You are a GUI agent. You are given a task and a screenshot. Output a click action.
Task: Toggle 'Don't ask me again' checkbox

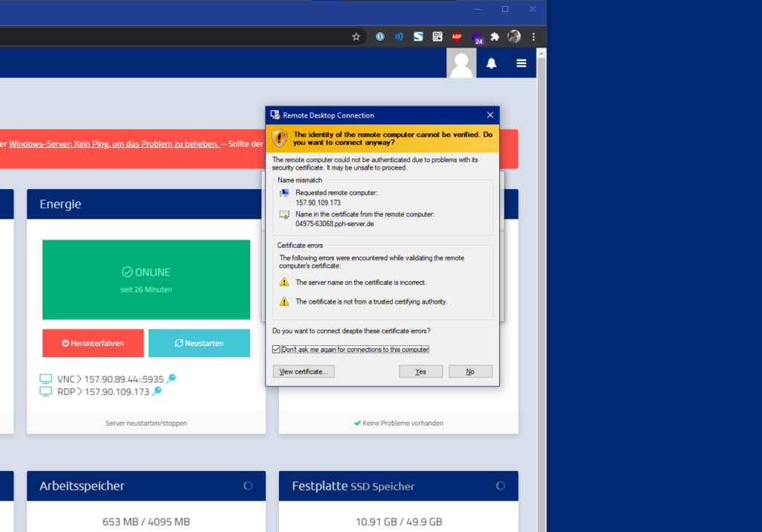(x=276, y=349)
